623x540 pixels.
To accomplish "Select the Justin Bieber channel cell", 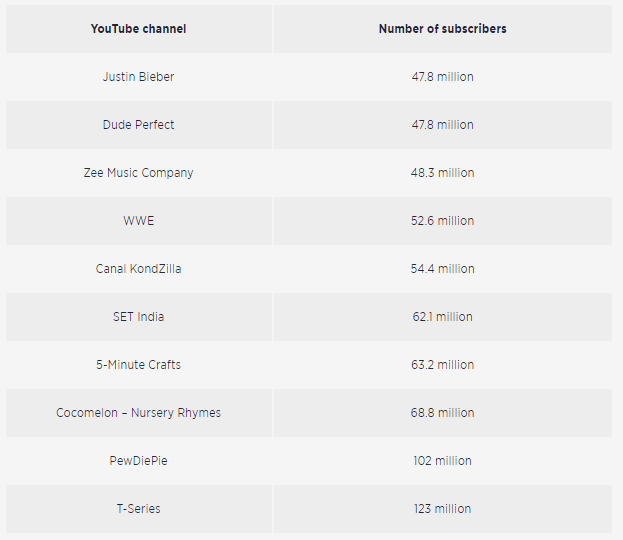I will [x=138, y=77].
